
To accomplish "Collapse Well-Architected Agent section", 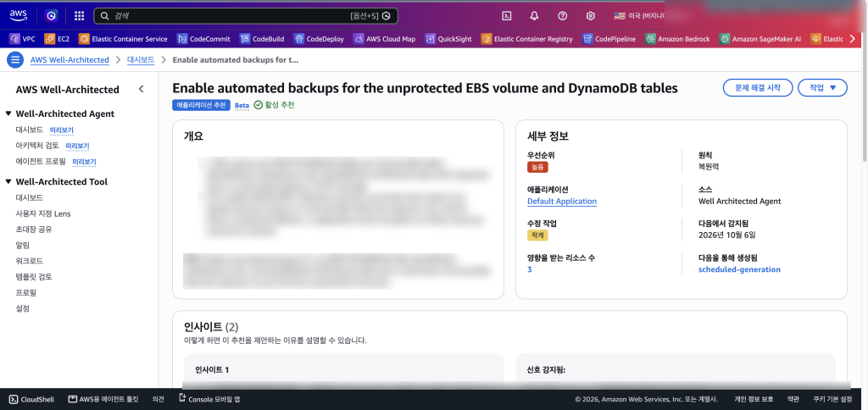I will click(x=8, y=114).
